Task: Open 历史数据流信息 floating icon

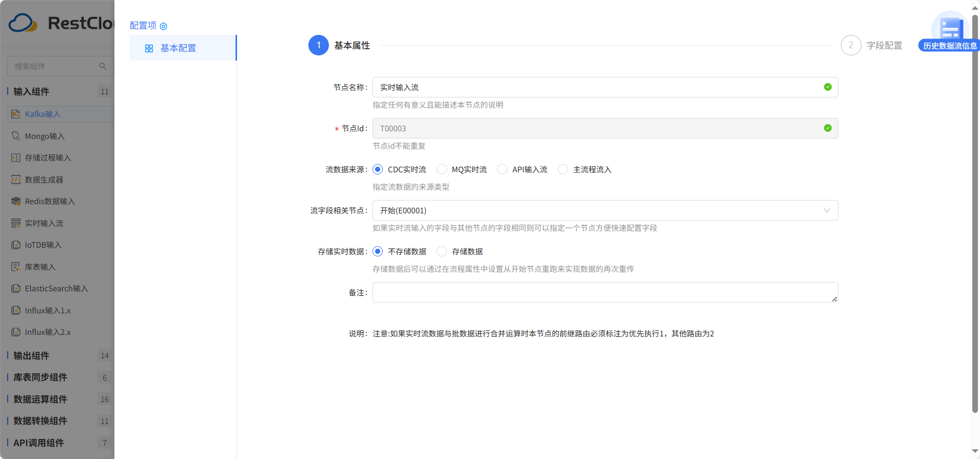Action: click(949, 32)
